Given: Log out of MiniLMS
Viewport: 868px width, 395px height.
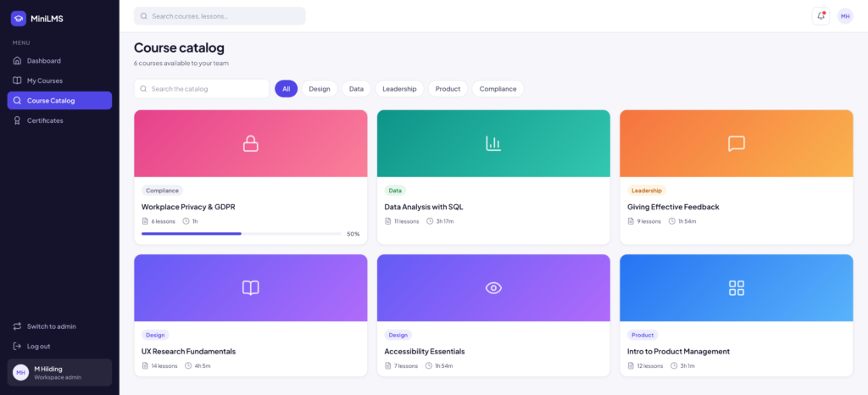Looking at the screenshot, I should coord(60,347).
